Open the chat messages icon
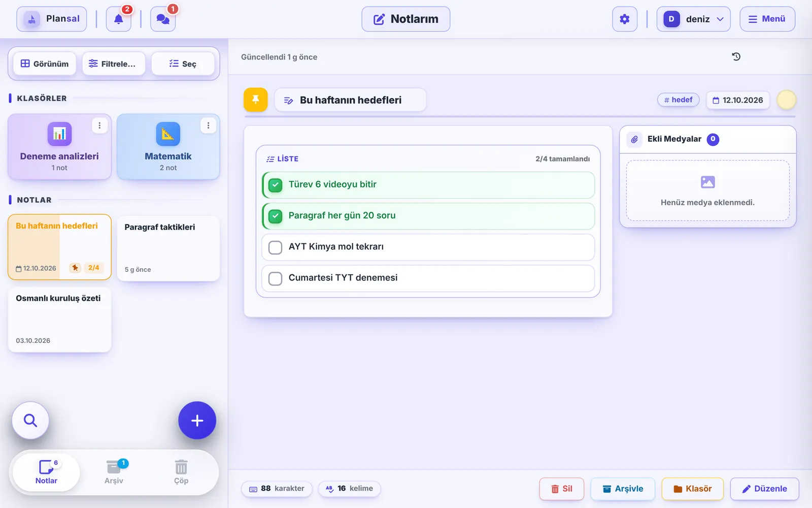812x508 pixels. (x=163, y=19)
